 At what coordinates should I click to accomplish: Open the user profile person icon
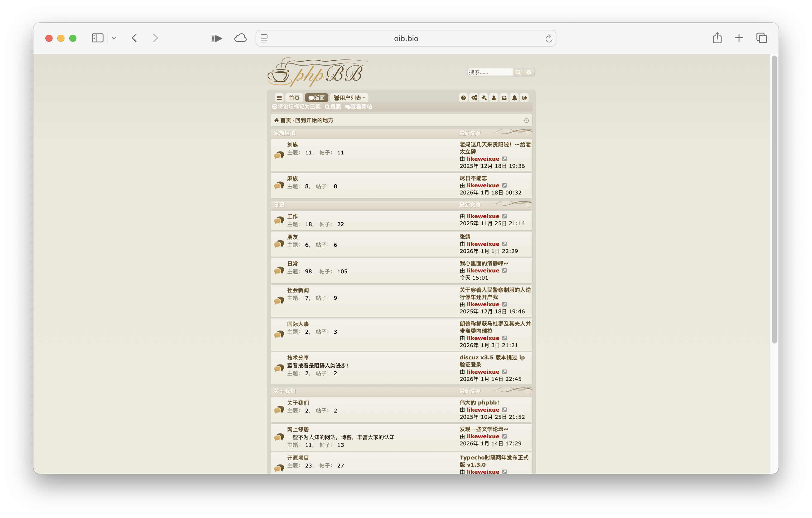[x=494, y=98]
